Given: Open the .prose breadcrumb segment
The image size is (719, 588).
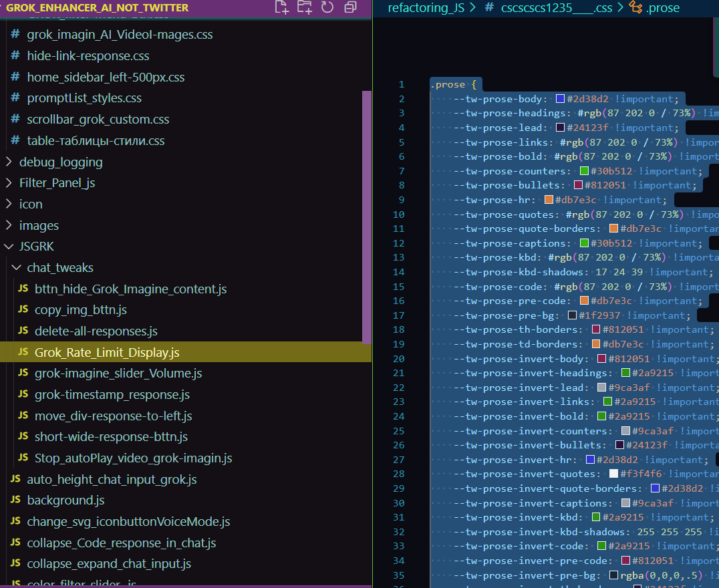Looking at the screenshot, I should (663, 8).
